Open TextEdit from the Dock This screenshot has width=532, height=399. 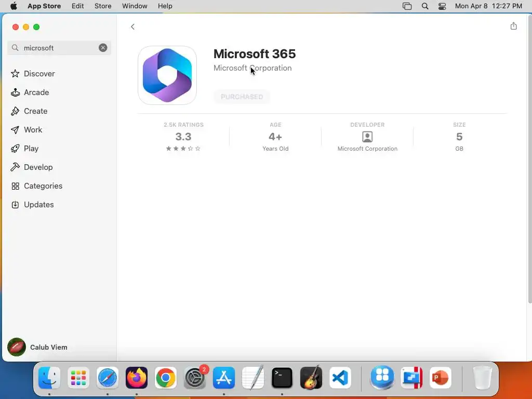[x=253, y=378]
